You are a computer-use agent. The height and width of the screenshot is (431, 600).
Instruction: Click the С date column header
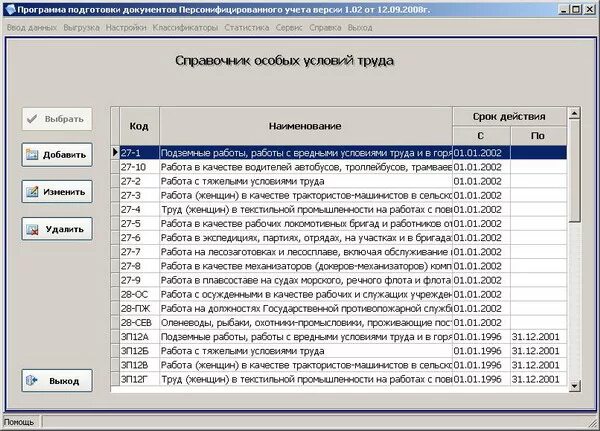[x=481, y=136]
